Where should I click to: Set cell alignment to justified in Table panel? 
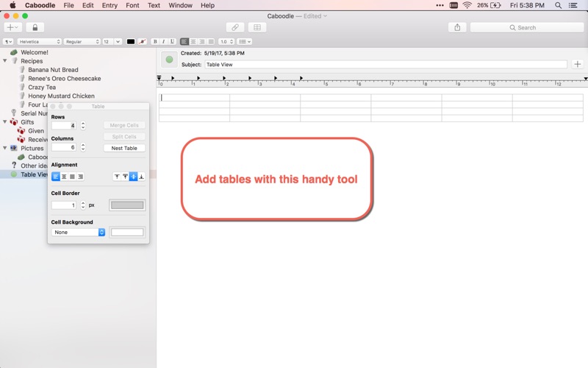[72, 177]
